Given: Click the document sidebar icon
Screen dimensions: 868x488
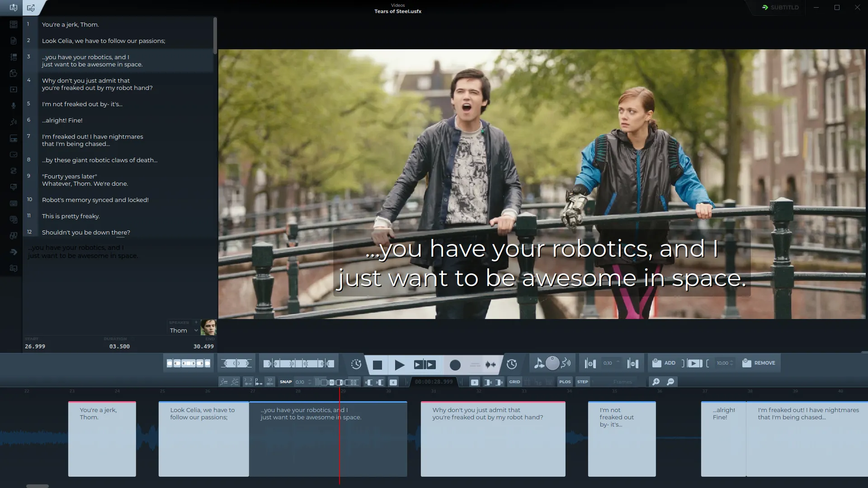Looking at the screenshot, I should click(14, 41).
